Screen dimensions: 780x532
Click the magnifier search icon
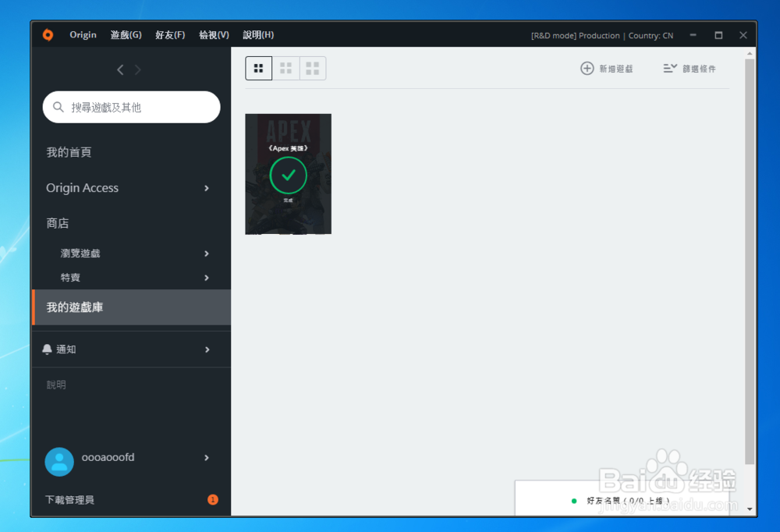58,107
